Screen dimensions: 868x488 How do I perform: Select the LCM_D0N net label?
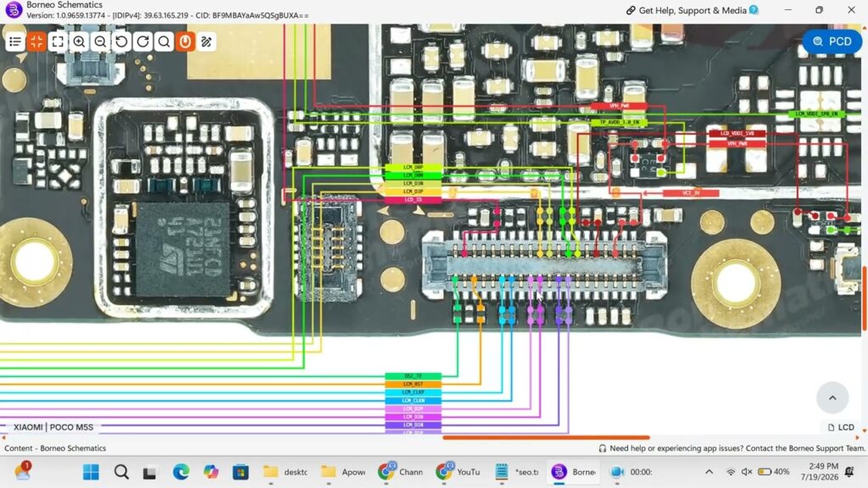click(413, 175)
